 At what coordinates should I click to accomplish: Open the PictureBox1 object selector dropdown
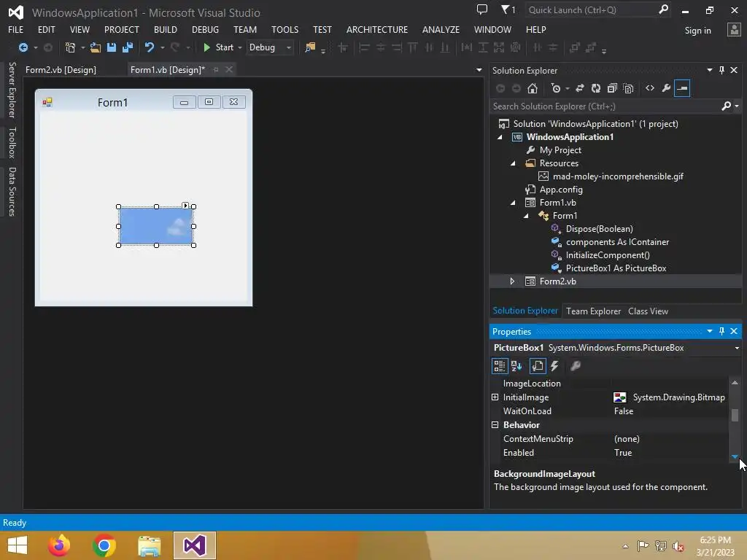click(737, 348)
